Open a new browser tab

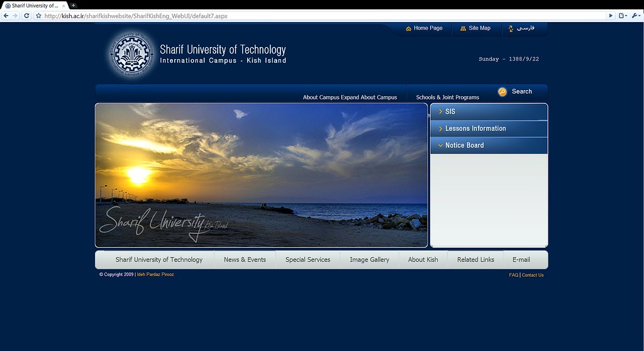(74, 5)
